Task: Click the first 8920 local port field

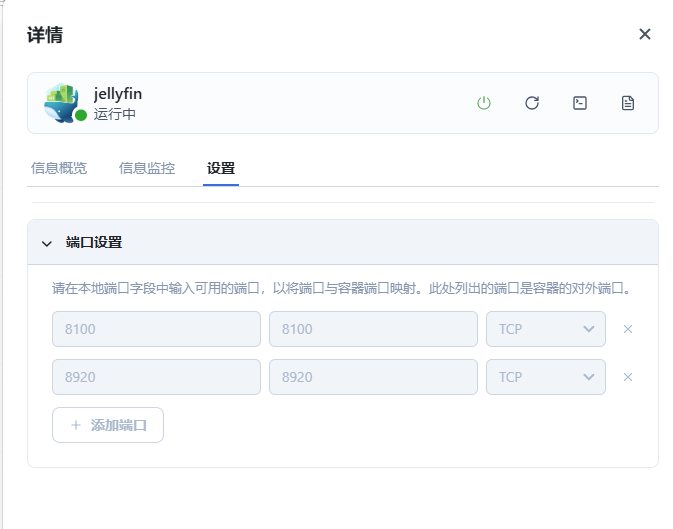Action: click(156, 377)
